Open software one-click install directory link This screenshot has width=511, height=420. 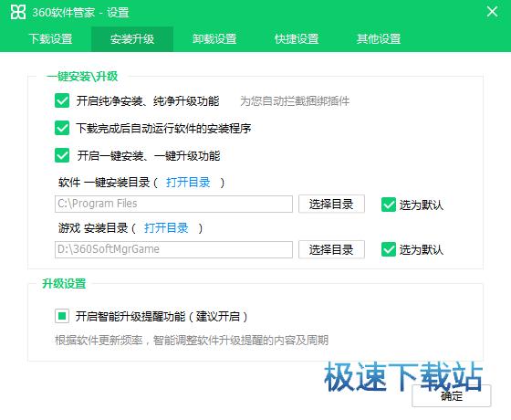(x=188, y=183)
